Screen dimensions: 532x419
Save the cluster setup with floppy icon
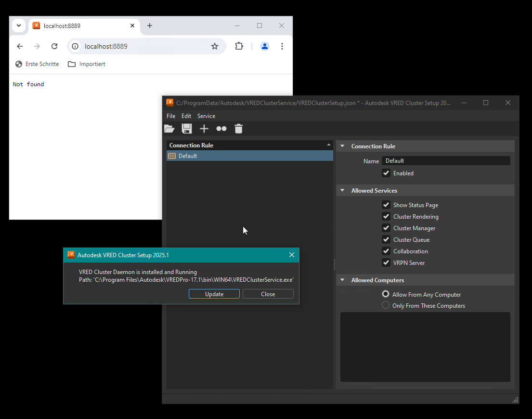click(x=187, y=129)
